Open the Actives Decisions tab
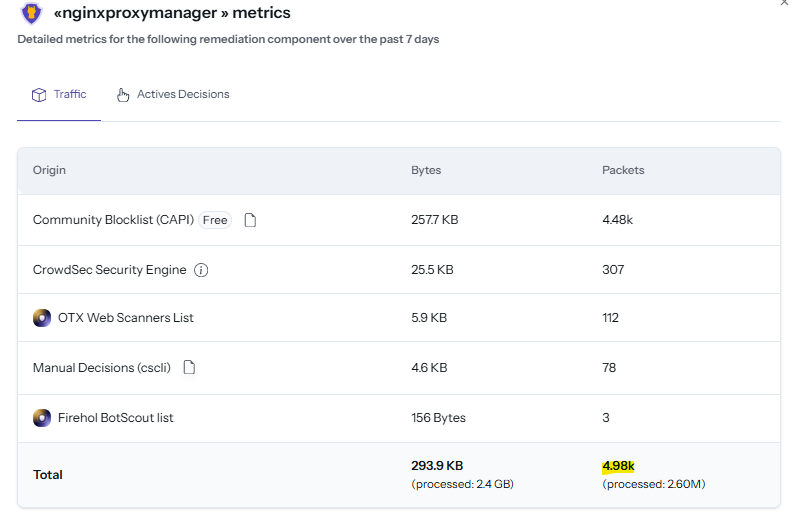 pyautogui.click(x=183, y=95)
